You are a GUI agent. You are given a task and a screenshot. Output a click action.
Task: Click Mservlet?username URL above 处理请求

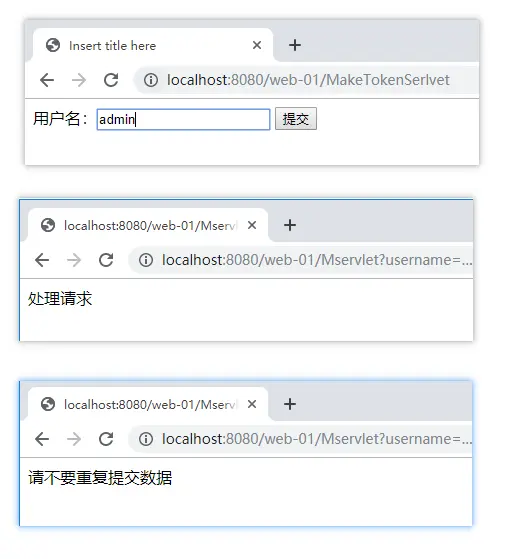pos(317,260)
